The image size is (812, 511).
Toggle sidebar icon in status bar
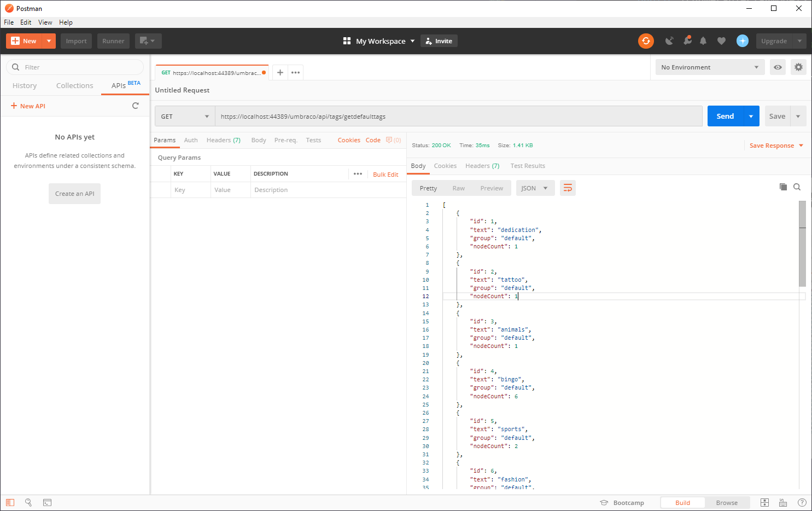(x=10, y=502)
